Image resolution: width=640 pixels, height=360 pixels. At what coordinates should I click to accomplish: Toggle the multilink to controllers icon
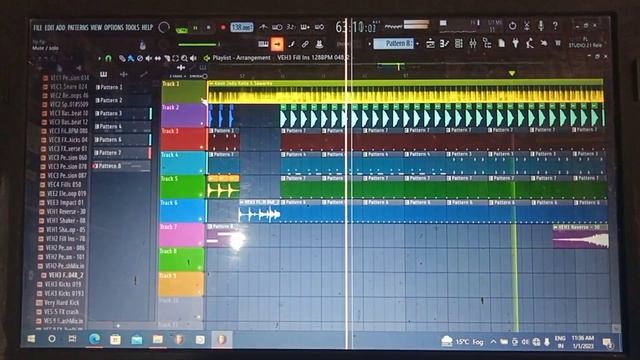point(319,44)
